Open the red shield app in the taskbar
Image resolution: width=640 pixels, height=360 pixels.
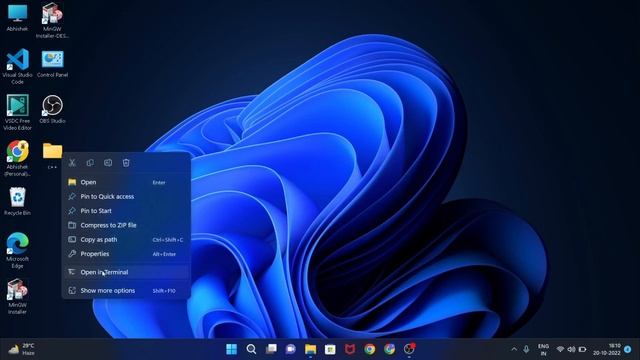[350, 349]
